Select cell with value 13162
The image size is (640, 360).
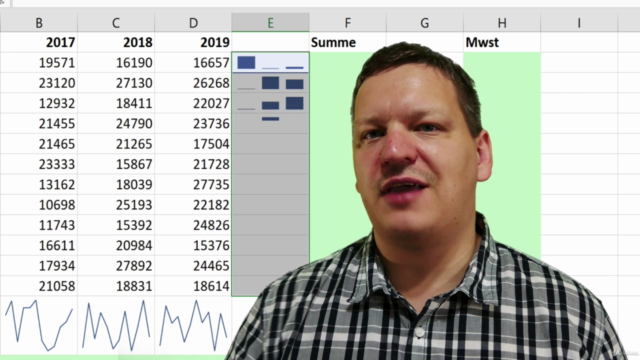click(x=39, y=184)
